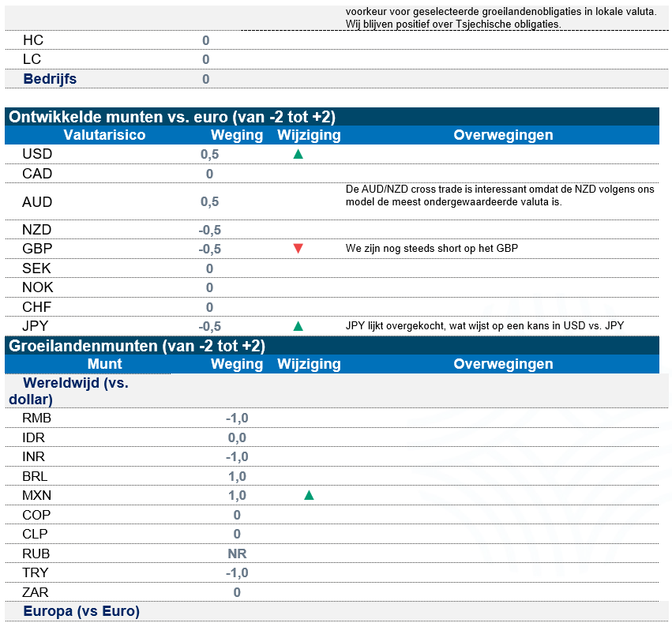The width and height of the screenshot is (672, 623).
Task: Click the green up arrow for MXN
Action: tap(309, 496)
